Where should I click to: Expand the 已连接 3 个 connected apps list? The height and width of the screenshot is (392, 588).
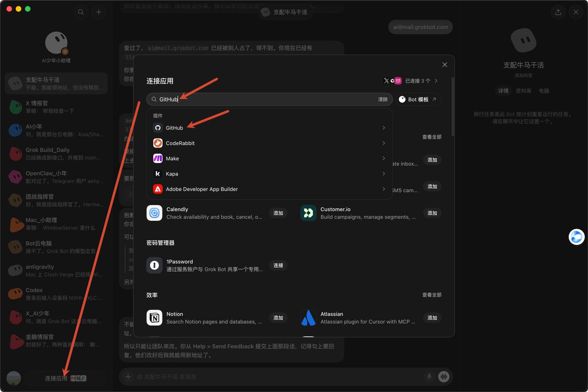coord(411,80)
